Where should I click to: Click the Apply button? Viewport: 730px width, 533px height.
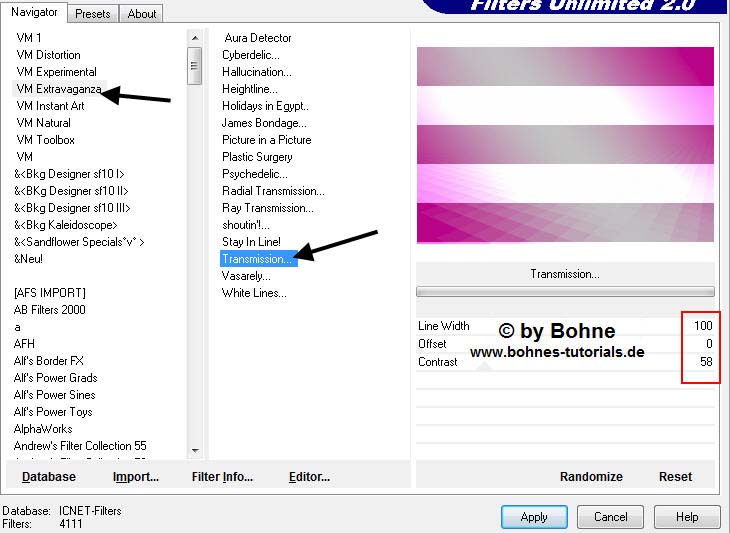pos(534,517)
